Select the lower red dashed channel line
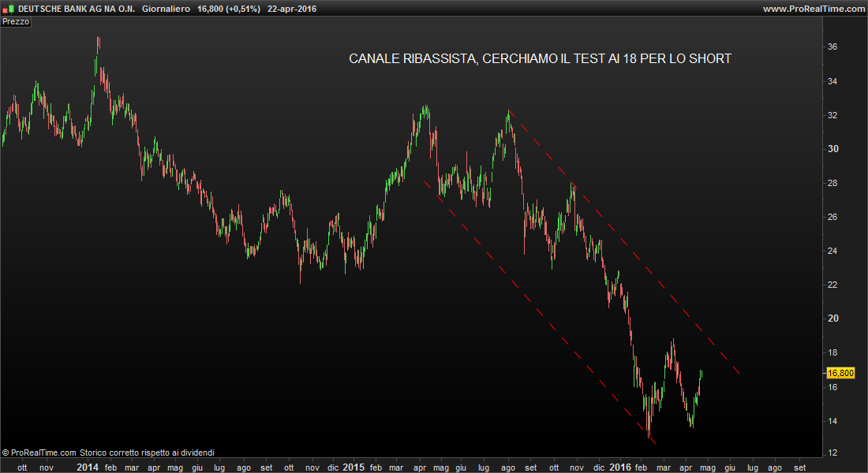Screen dimensions: 868x473 click(x=540, y=312)
